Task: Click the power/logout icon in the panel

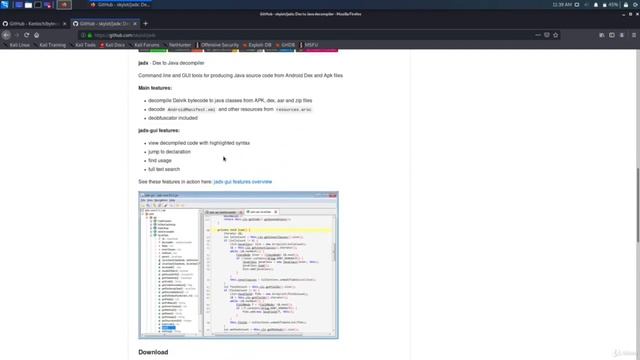Action: [x=636, y=5]
